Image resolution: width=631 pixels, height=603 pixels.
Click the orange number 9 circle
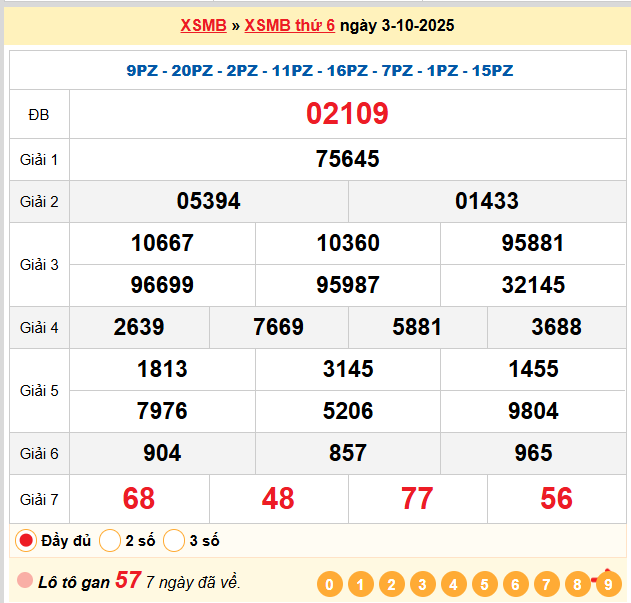608,585
